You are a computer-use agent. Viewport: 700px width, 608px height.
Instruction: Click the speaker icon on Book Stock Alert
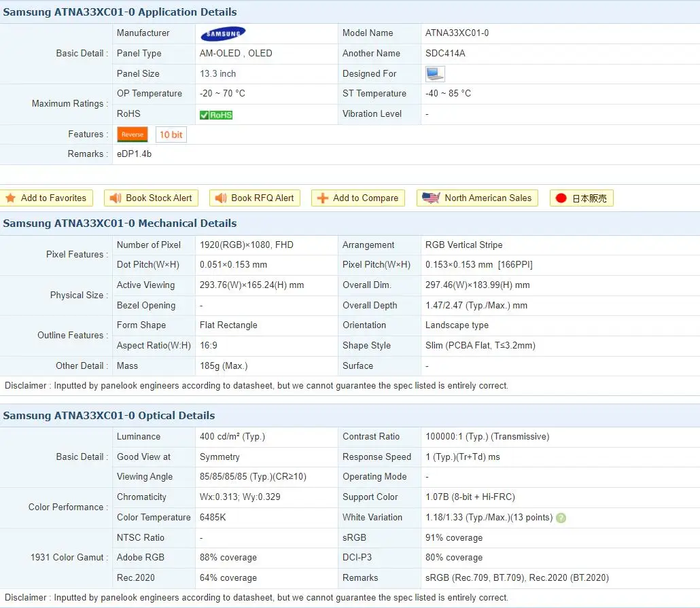click(115, 198)
